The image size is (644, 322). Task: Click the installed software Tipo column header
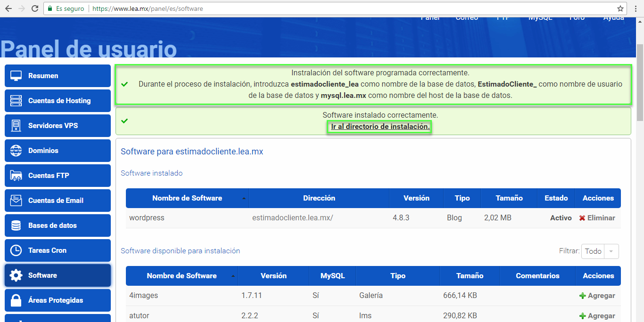point(462,198)
